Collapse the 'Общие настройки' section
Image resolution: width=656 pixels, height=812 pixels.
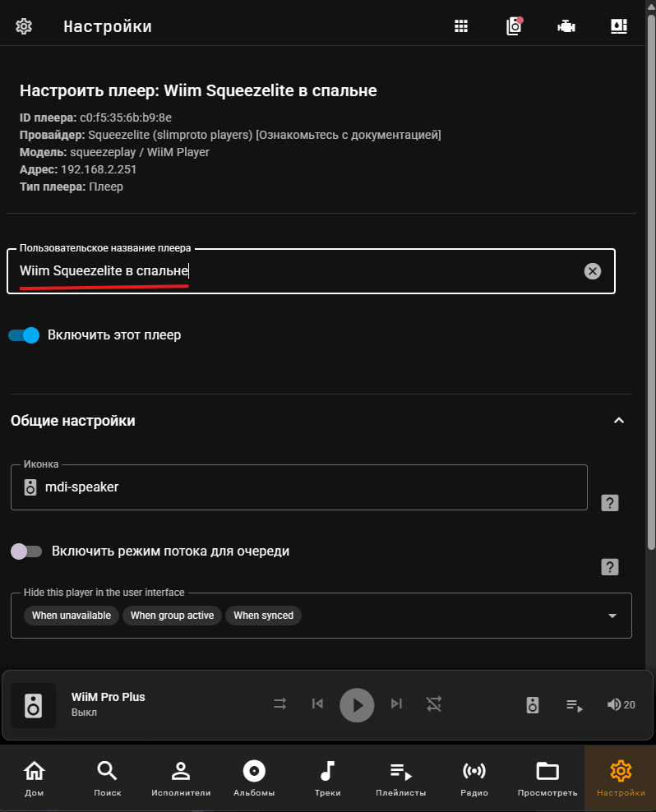click(x=619, y=421)
